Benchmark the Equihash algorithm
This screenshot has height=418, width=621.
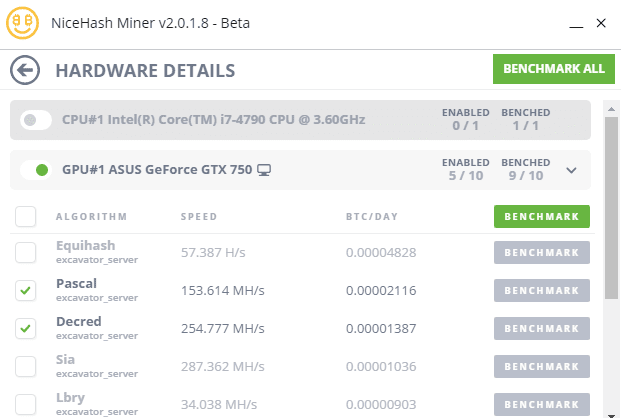point(542,252)
